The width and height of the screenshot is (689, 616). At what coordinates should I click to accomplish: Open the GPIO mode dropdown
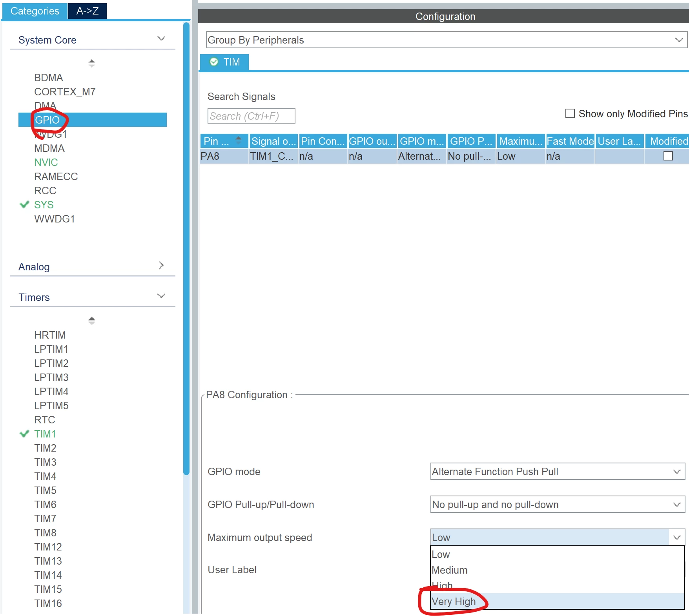click(x=558, y=471)
